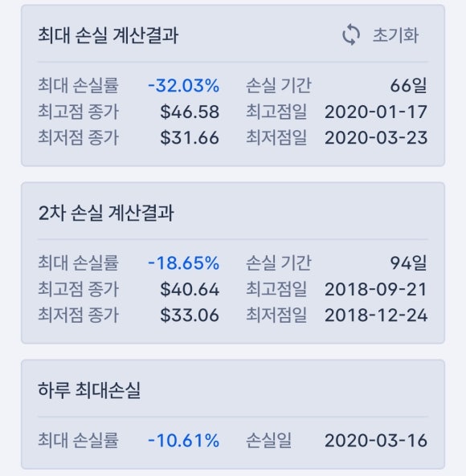Select the 2020-03-23 lowest point date
The image size is (466, 476).
(376, 137)
